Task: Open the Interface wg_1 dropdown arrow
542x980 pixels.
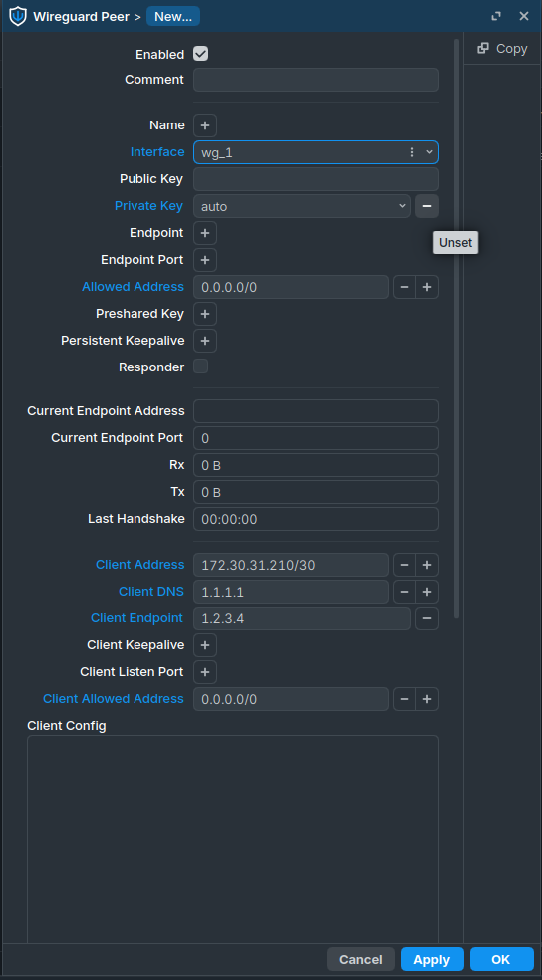Action: click(x=429, y=152)
